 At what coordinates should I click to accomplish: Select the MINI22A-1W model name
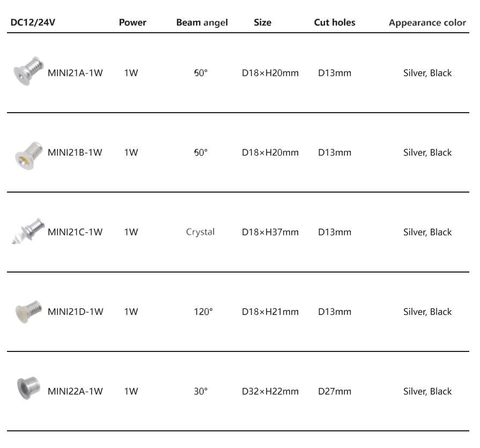(75, 392)
